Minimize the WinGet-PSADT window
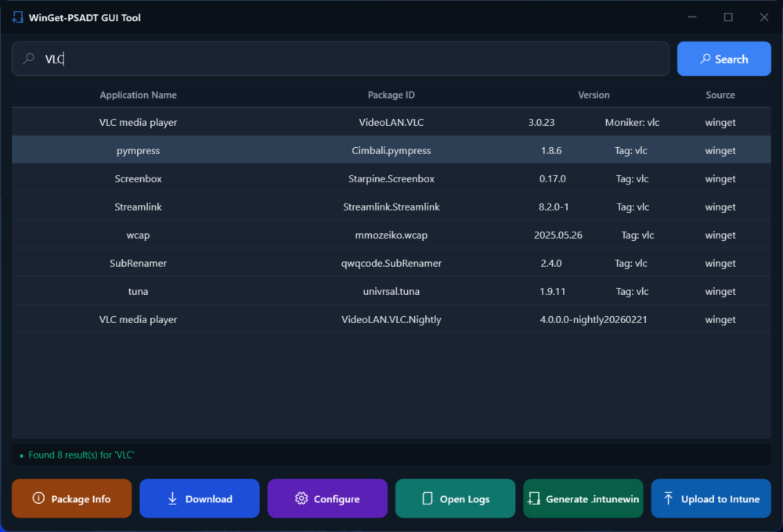This screenshot has width=783, height=532. pyautogui.click(x=692, y=17)
